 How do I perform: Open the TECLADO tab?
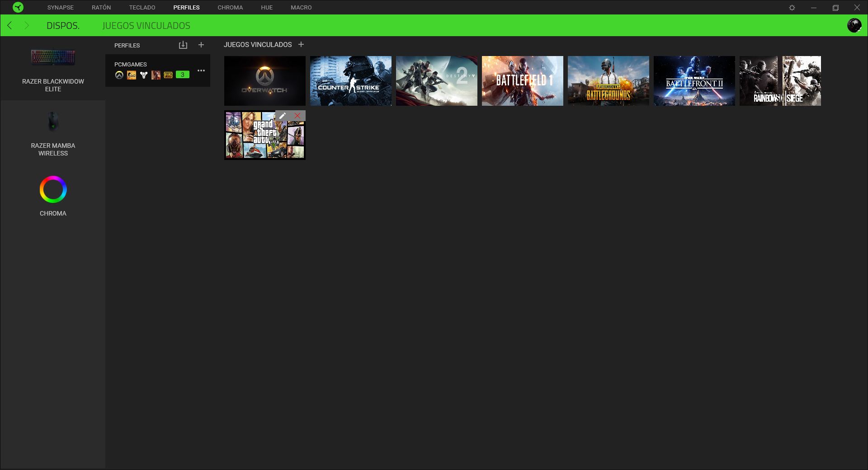142,8
